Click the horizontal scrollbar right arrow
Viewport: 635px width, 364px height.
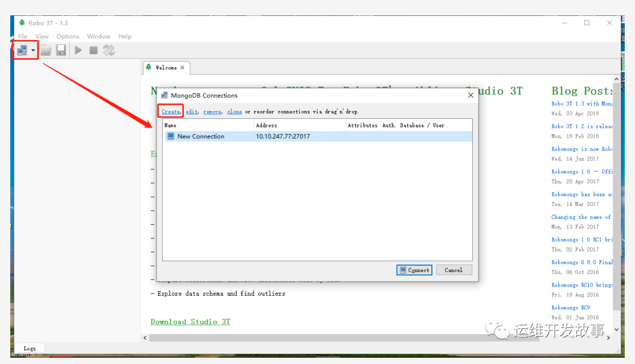click(x=608, y=338)
